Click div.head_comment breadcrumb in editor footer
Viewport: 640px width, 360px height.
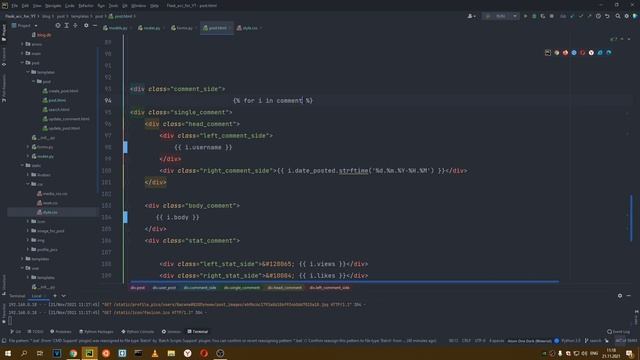[284, 288]
